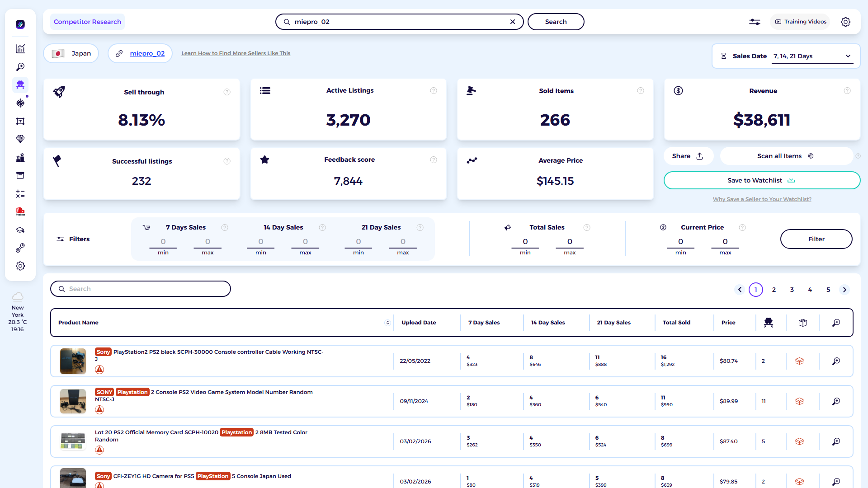The height and width of the screenshot is (488, 868).
Task: Select the Japan country chip
Action: (x=71, y=53)
